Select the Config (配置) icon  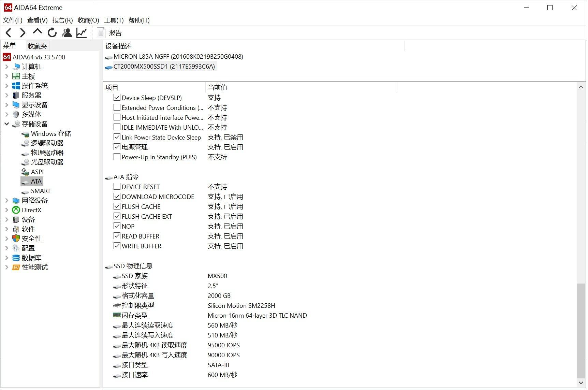point(16,248)
